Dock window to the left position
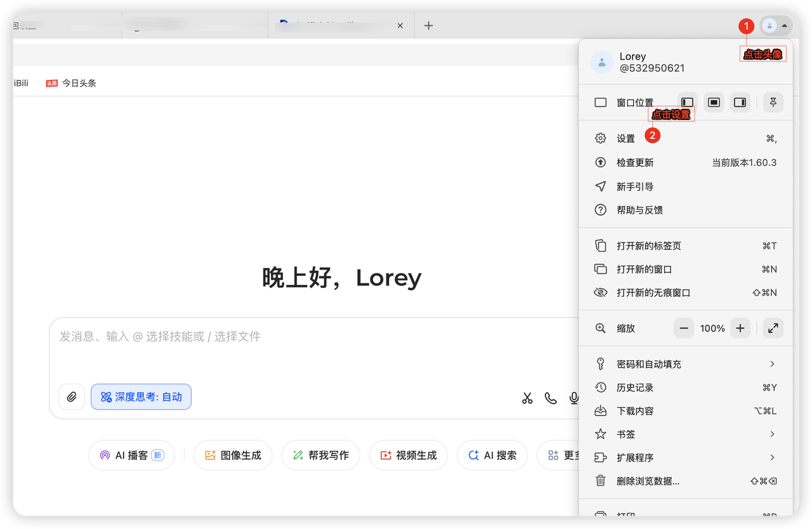 click(687, 102)
